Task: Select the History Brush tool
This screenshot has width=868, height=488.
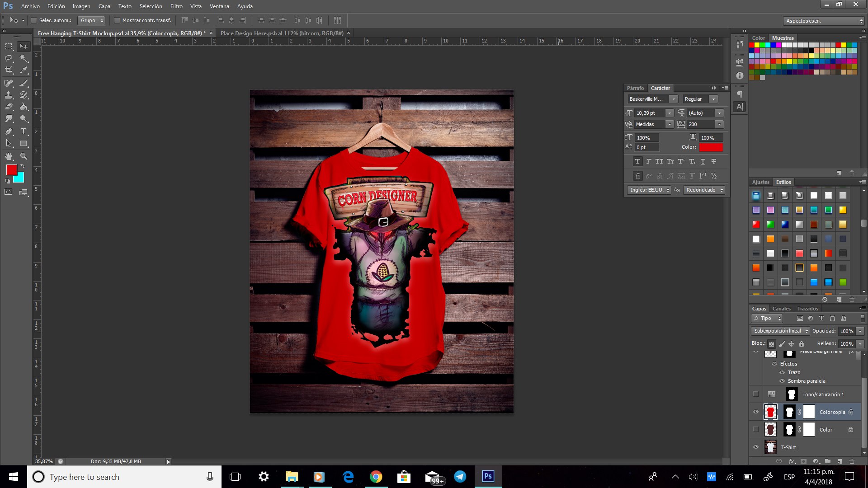Action: [x=24, y=95]
